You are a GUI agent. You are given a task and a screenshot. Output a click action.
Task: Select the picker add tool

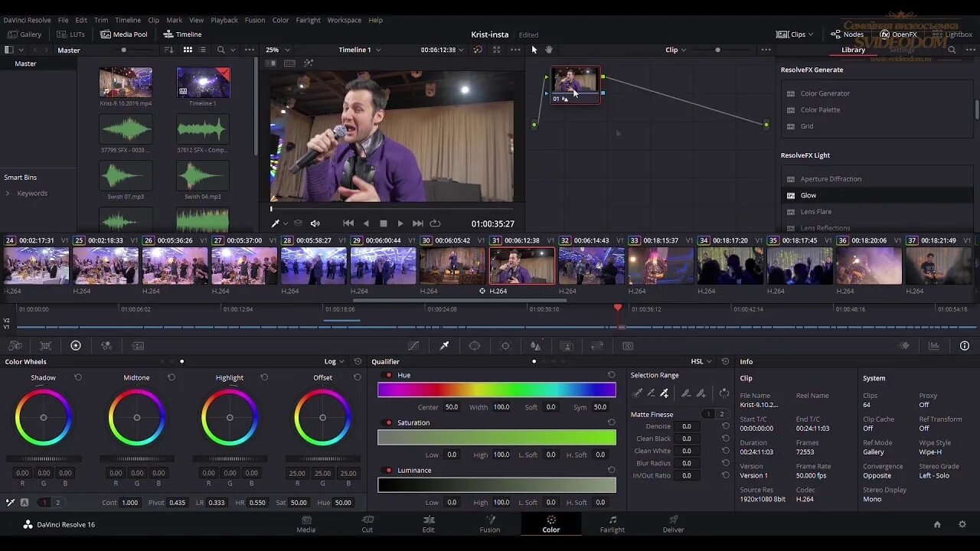664,393
